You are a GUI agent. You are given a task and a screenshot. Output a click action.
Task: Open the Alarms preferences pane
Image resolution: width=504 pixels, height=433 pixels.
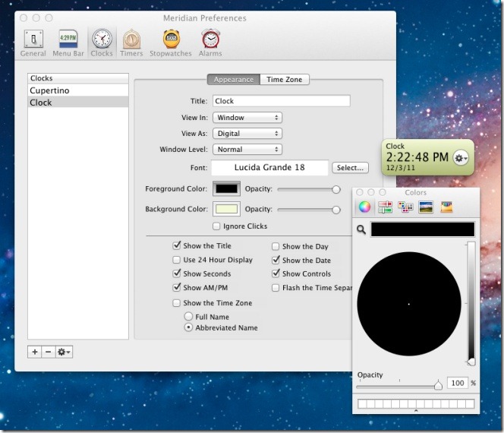click(210, 43)
